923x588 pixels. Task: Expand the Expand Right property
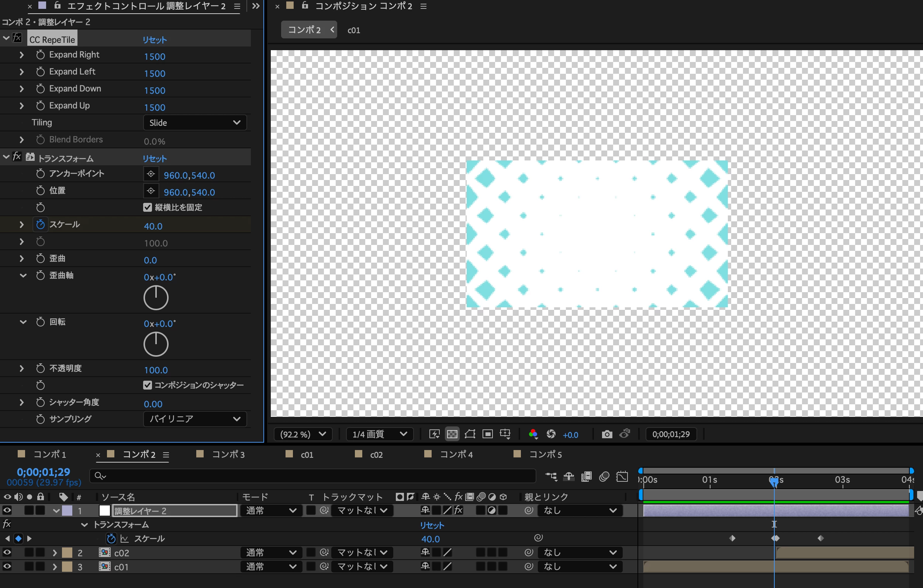pos(21,55)
